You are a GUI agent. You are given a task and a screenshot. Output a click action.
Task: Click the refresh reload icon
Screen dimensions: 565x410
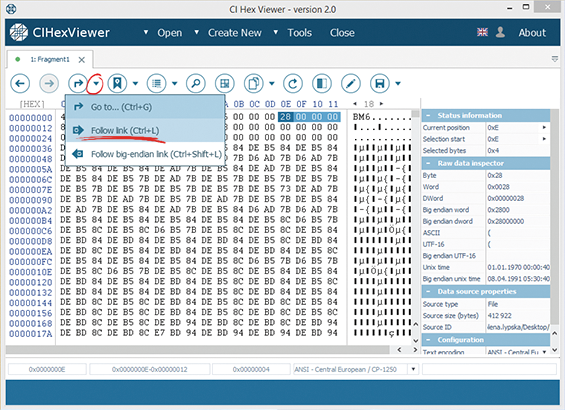293,84
